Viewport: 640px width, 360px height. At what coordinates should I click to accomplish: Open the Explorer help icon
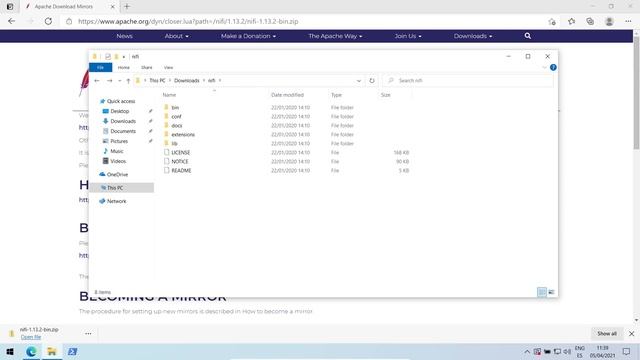pyautogui.click(x=553, y=67)
